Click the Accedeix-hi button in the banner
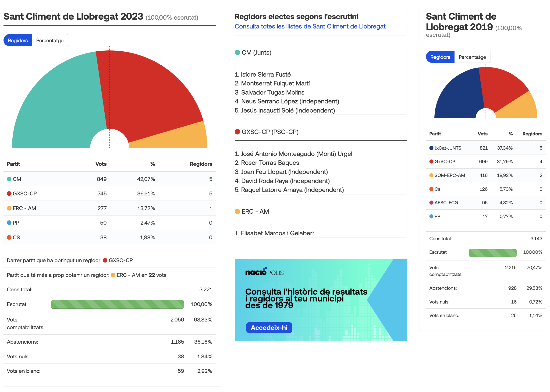 [x=269, y=328]
